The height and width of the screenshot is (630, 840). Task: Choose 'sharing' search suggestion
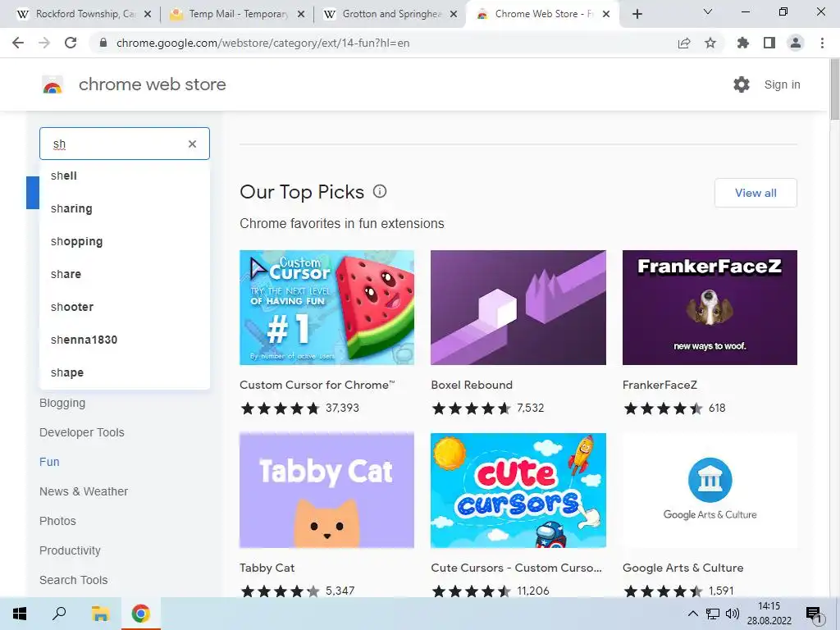coord(125,208)
